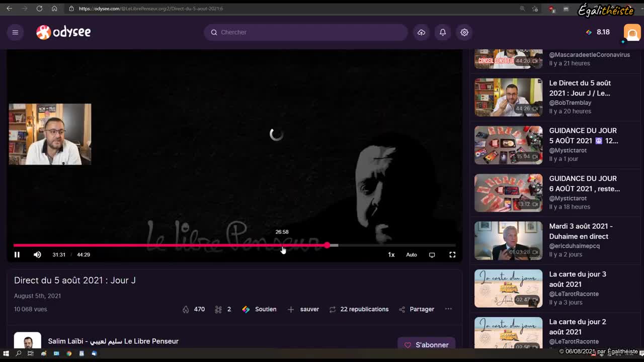Open the browser zoom magnifier icon
The image size is (644, 362).
tap(522, 9)
